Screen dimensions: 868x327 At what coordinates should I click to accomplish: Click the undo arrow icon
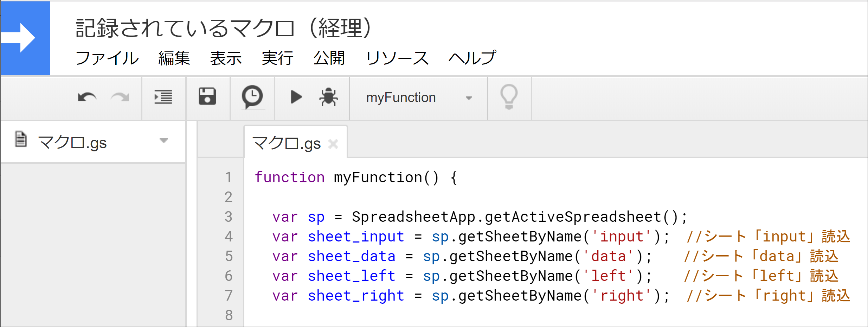click(x=87, y=97)
